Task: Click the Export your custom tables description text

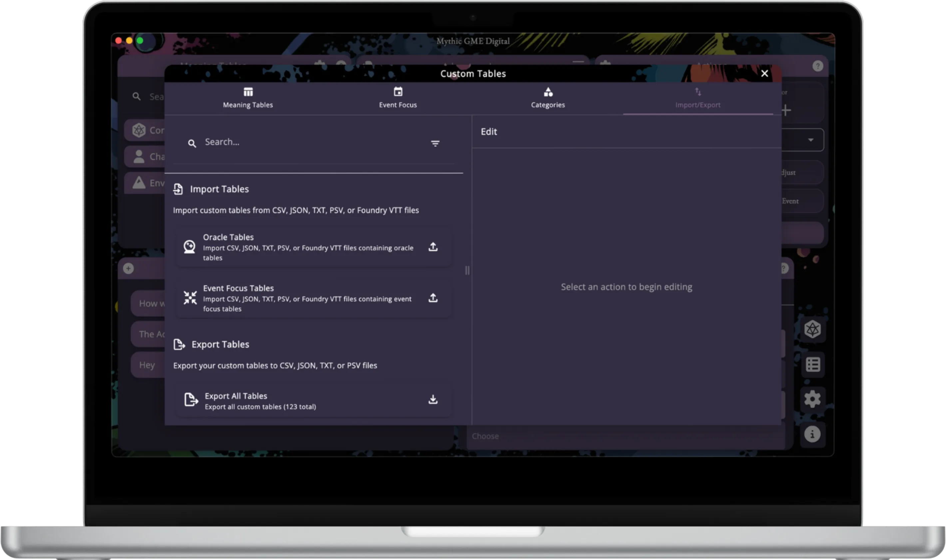Action: click(275, 365)
